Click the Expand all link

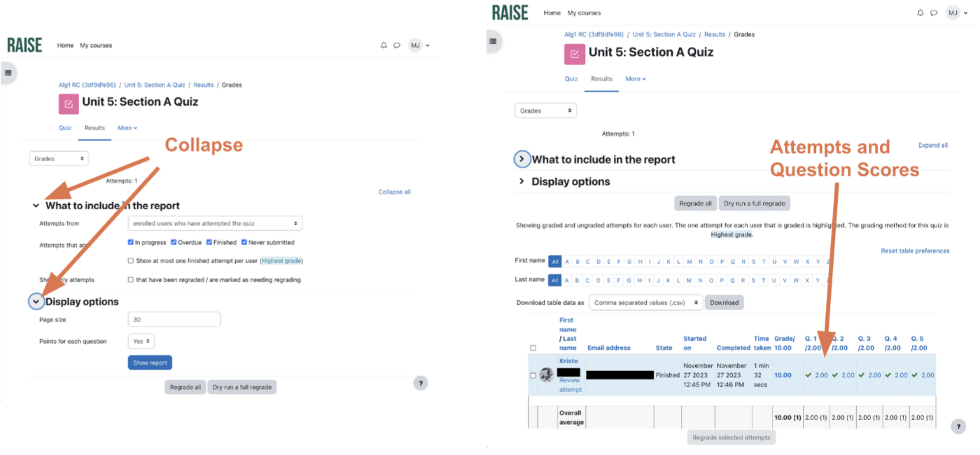[x=932, y=146]
